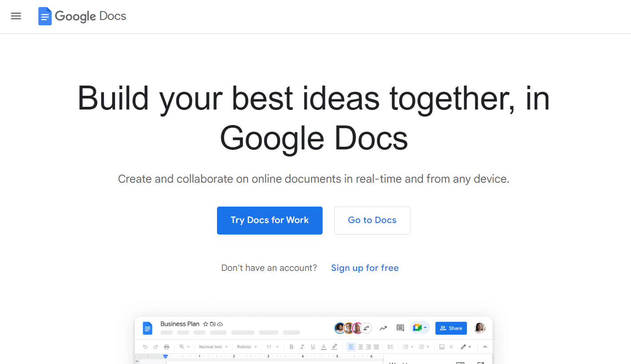Enable justified text alignment
The width and height of the screenshot is (631, 364).
[x=376, y=347]
